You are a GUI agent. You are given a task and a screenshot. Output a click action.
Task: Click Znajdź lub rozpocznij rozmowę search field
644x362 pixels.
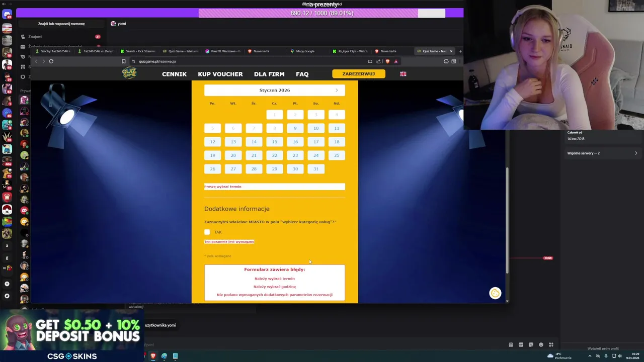(x=61, y=24)
